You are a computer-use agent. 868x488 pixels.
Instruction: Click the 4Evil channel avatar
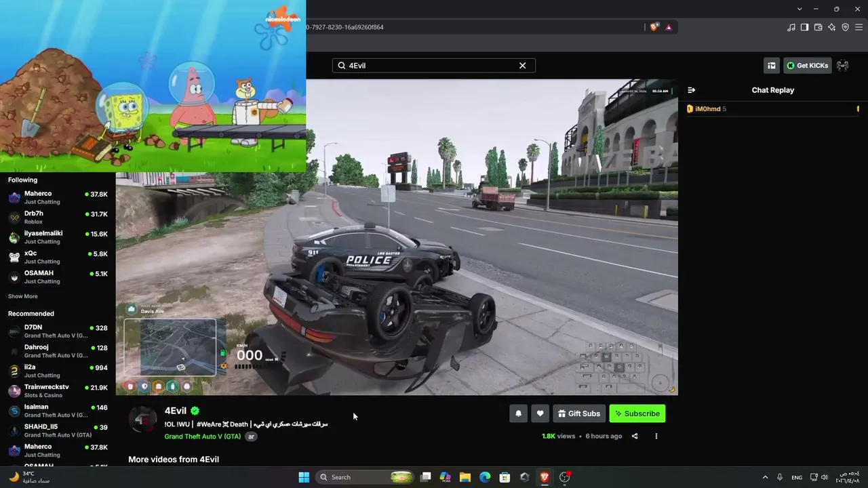(142, 420)
